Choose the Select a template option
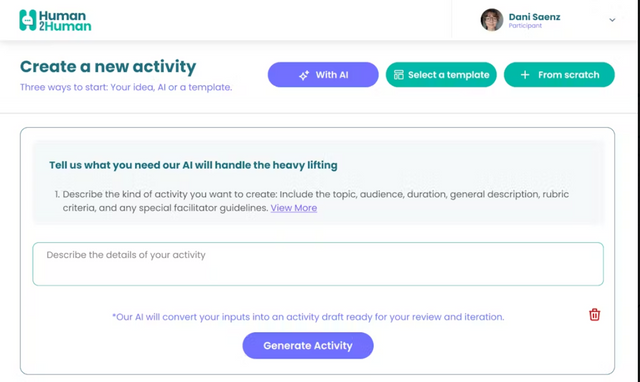The image size is (640, 382). (441, 75)
